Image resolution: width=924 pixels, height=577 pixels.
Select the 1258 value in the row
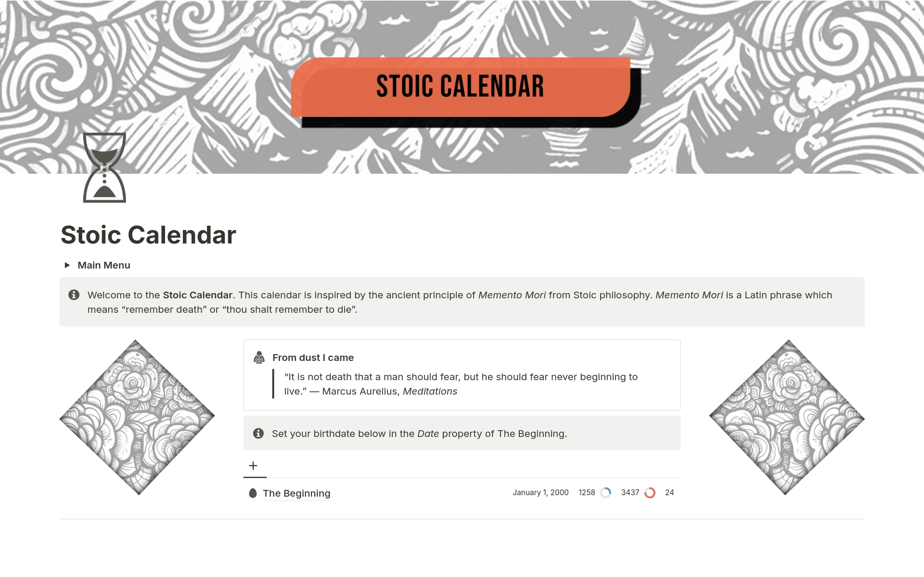pos(587,492)
